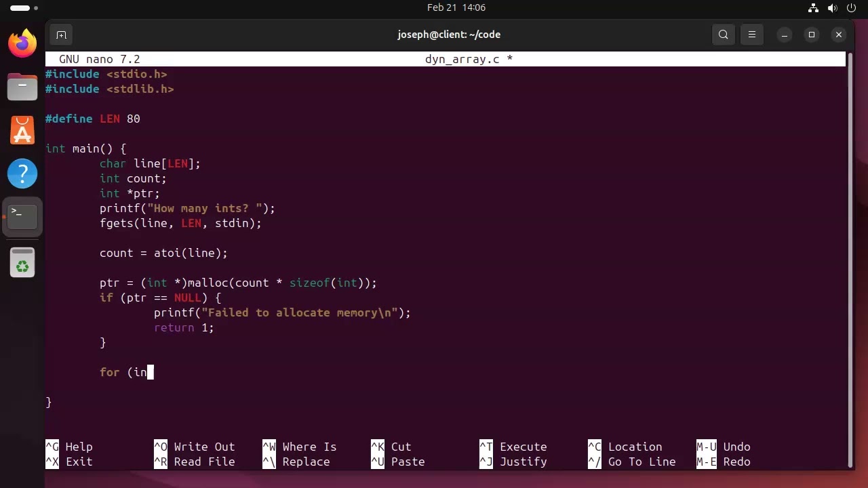Click the ^U Paste shortcut
Image resolution: width=868 pixels, height=488 pixels.
(x=398, y=462)
